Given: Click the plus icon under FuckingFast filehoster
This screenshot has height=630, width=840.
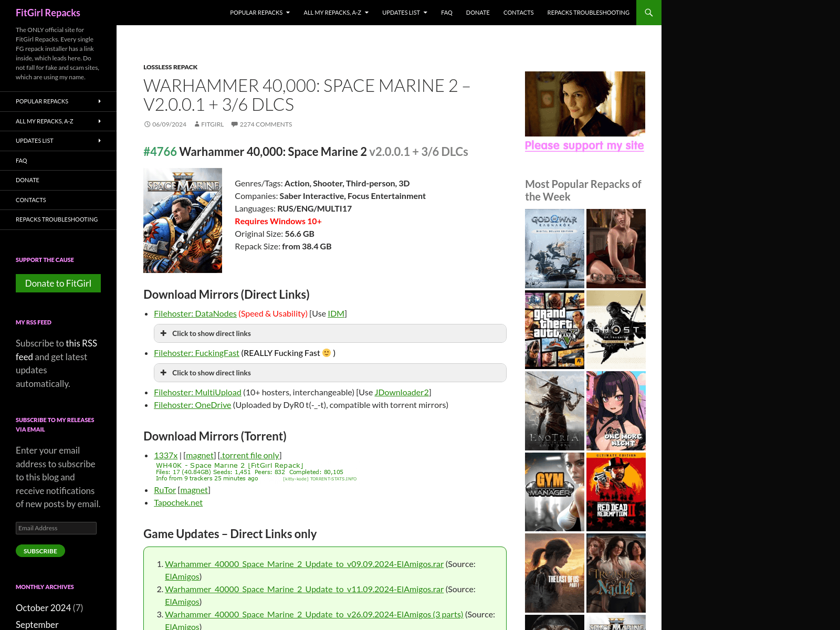Looking at the screenshot, I should tap(163, 373).
